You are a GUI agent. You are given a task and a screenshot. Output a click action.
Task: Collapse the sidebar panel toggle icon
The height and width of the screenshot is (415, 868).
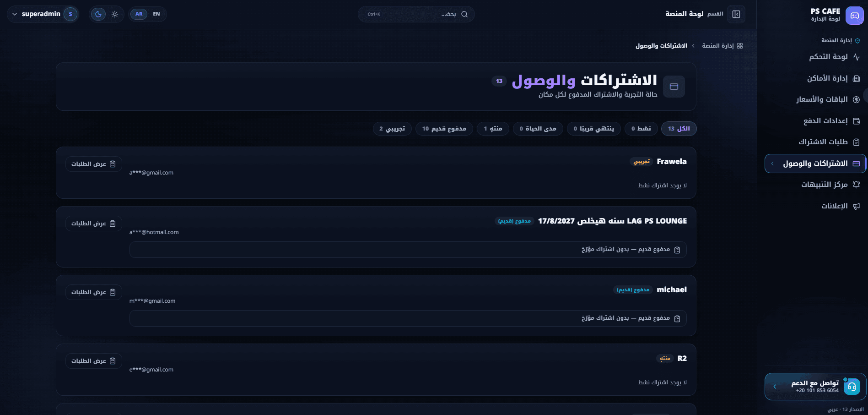tap(736, 14)
